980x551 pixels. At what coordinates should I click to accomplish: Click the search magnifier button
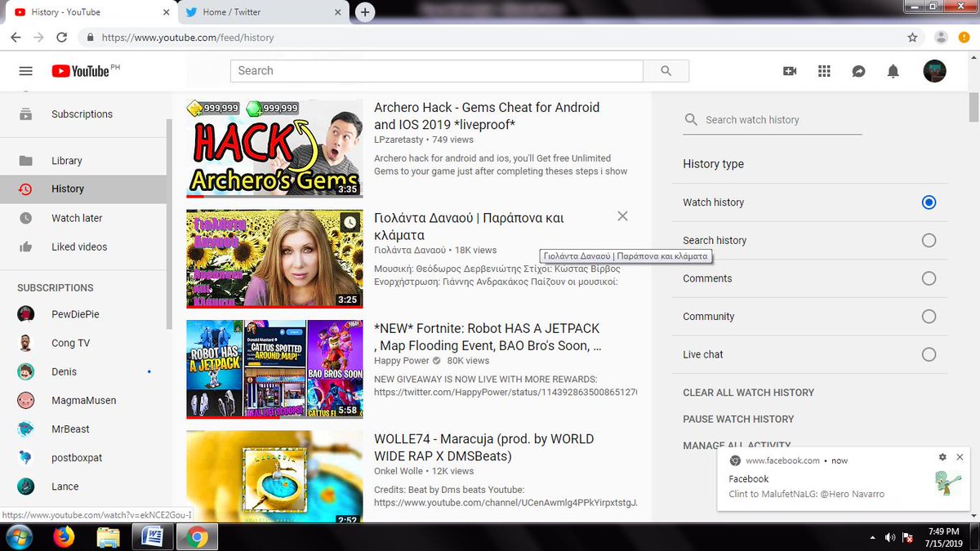pos(666,71)
